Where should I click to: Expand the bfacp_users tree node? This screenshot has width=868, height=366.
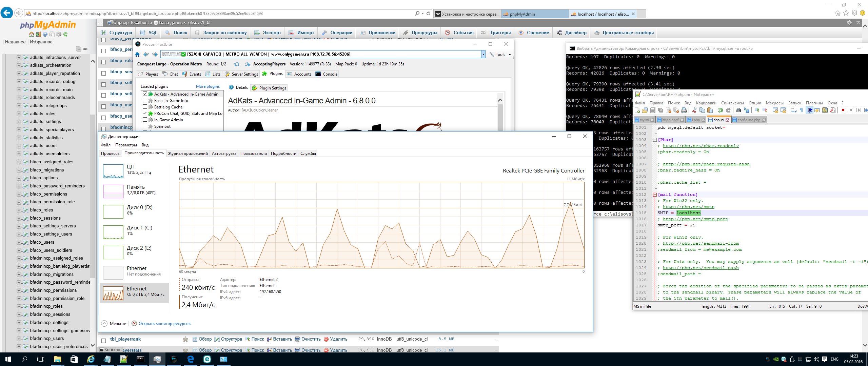(19, 242)
